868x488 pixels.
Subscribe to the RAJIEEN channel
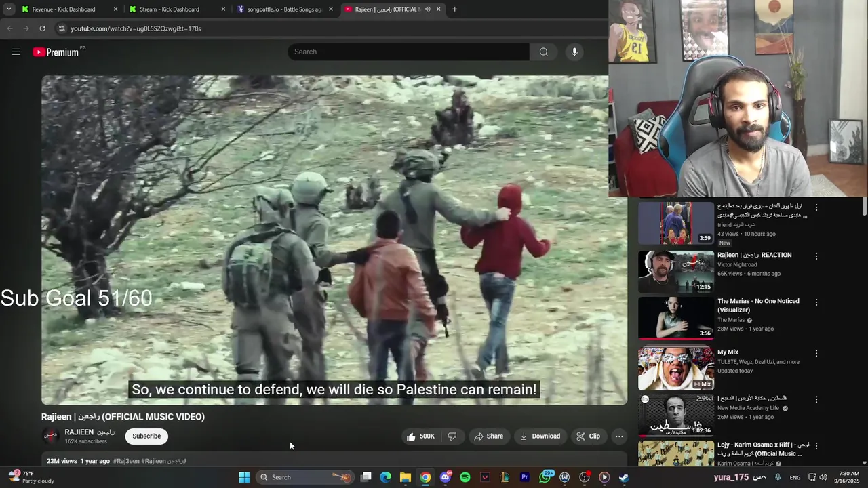pyautogui.click(x=146, y=436)
